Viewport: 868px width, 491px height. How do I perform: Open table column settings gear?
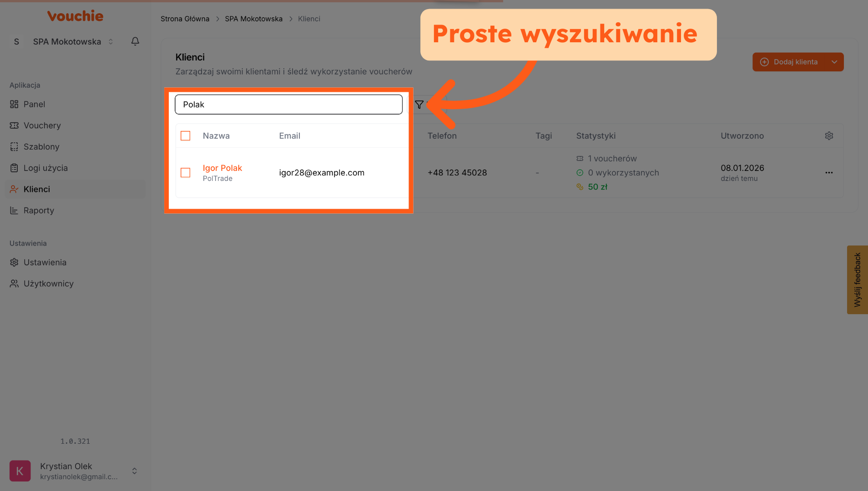[x=829, y=136]
